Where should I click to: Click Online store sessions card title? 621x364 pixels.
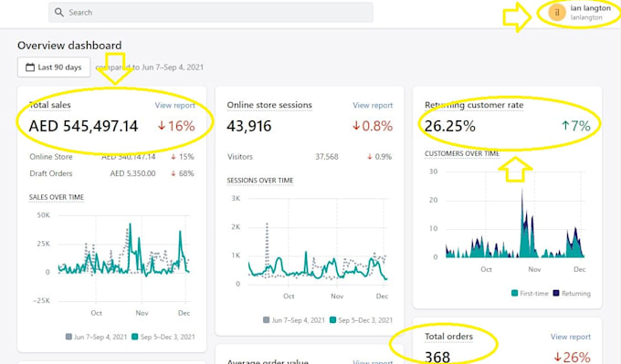pyautogui.click(x=269, y=105)
